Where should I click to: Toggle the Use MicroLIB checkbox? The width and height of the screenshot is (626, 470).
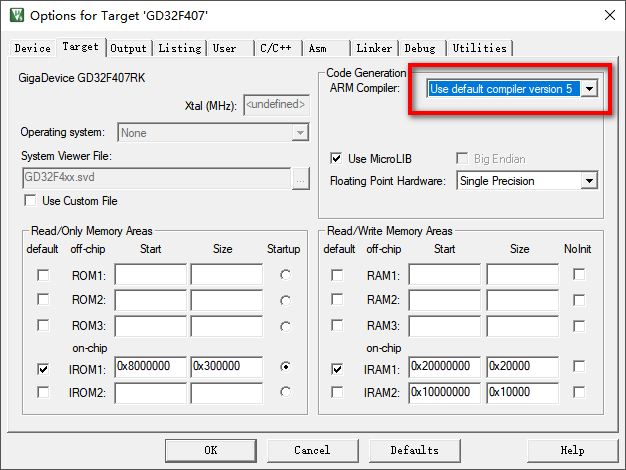[x=336, y=159]
